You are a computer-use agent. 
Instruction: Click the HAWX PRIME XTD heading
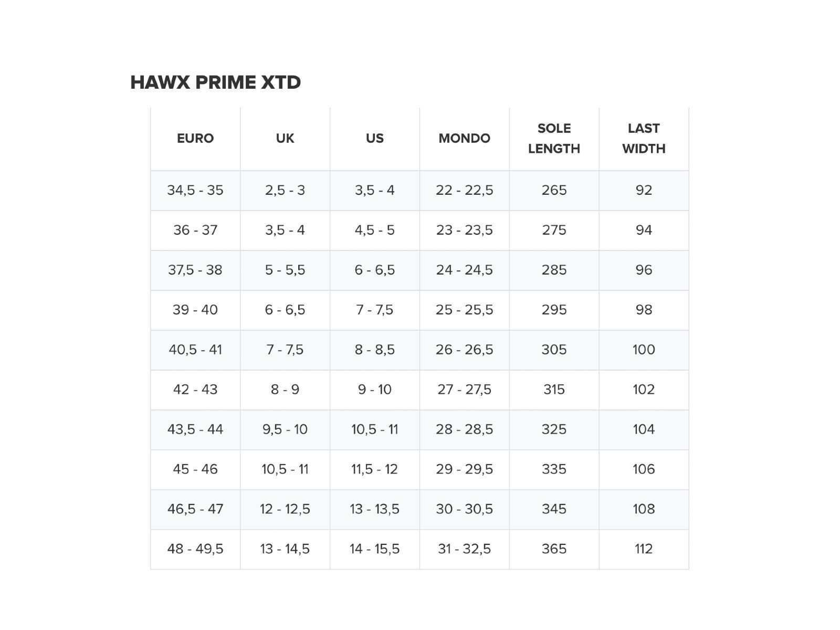[x=215, y=82]
